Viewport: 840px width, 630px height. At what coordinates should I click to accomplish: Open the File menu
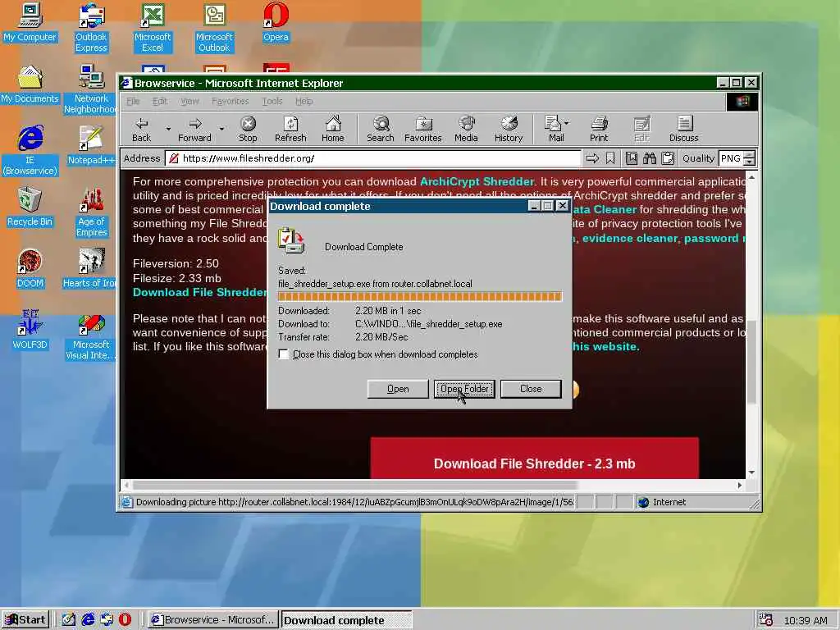click(133, 101)
